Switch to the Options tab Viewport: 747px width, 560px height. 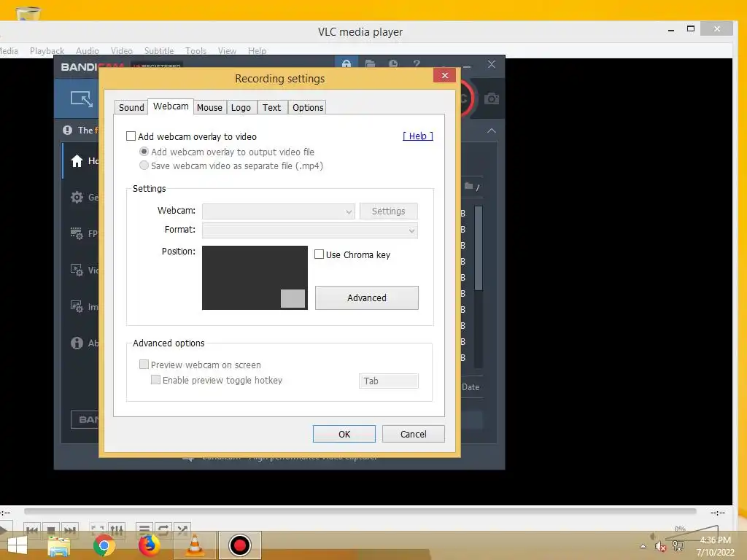308,108
